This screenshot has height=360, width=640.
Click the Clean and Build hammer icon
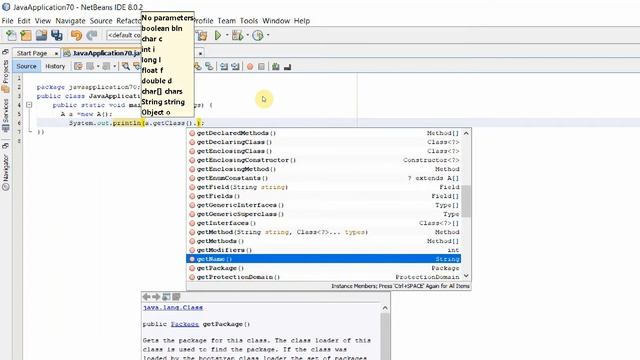coord(202,36)
